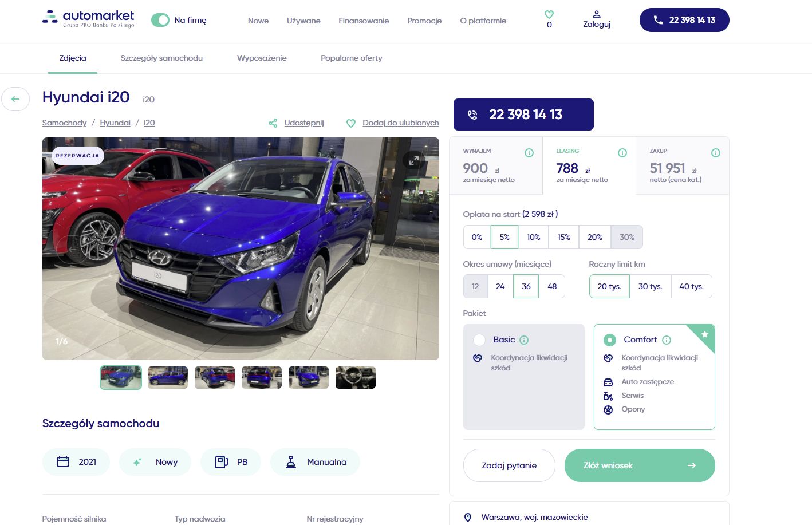Screen dimensions: 812x525
Task: Click the automarket logo
Action: click(88, 19)
